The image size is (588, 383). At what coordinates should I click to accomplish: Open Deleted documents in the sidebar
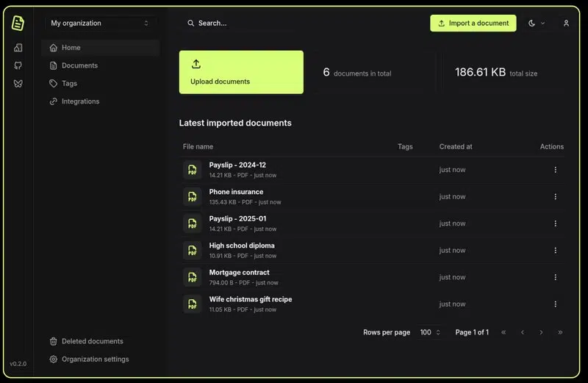101,341
